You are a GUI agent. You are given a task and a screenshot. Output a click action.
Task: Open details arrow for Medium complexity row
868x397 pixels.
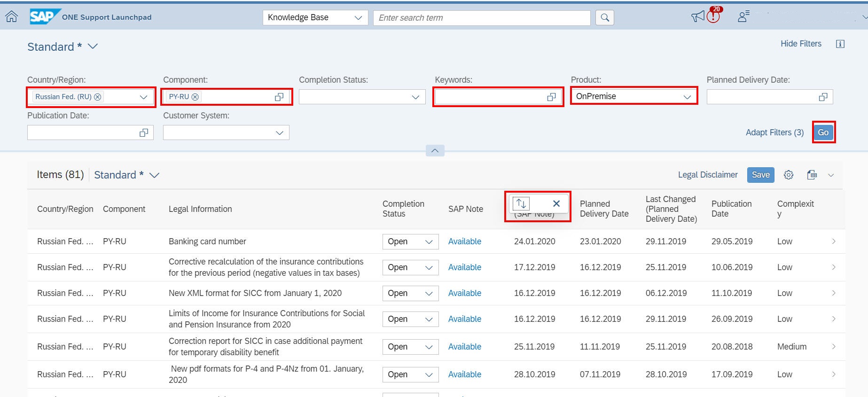(834, 347)
